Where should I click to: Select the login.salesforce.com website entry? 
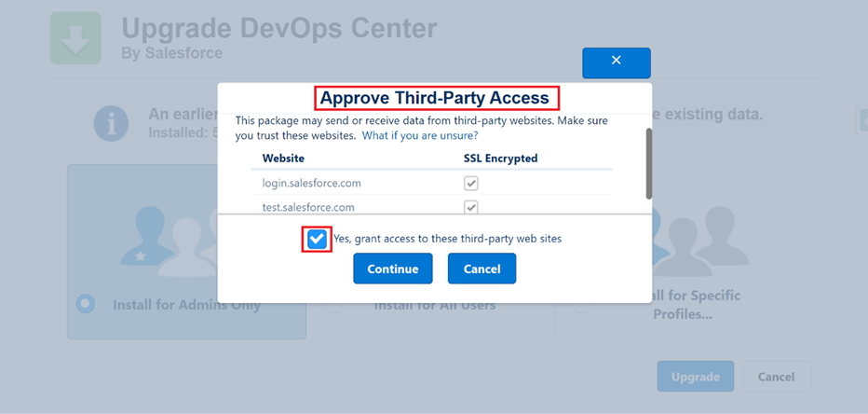312,183
